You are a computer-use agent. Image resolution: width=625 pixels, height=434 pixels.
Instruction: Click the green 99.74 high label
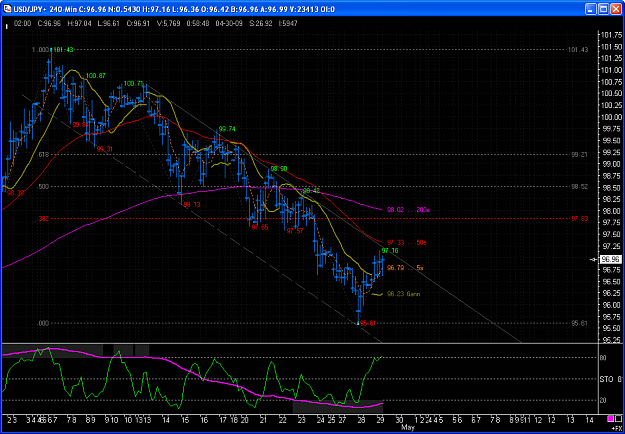(x=227, y=129)
